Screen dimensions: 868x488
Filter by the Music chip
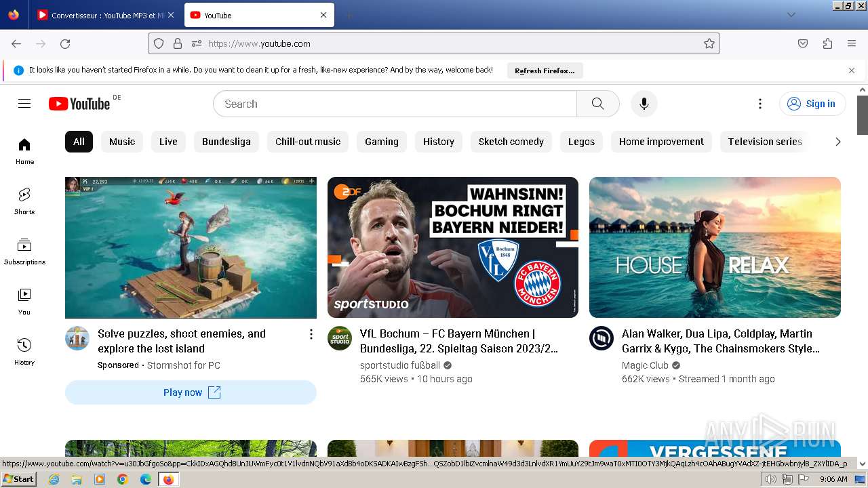tap(122, 142)
